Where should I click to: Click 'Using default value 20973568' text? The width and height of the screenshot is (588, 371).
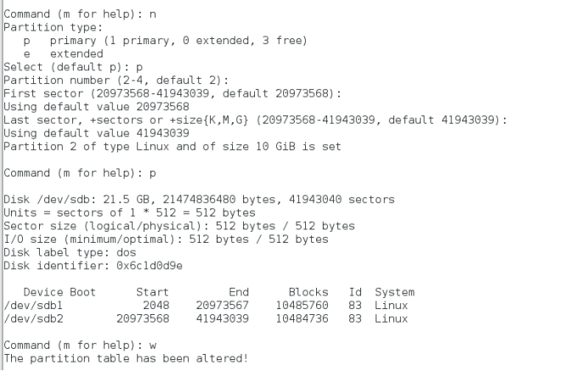(96, 107)
